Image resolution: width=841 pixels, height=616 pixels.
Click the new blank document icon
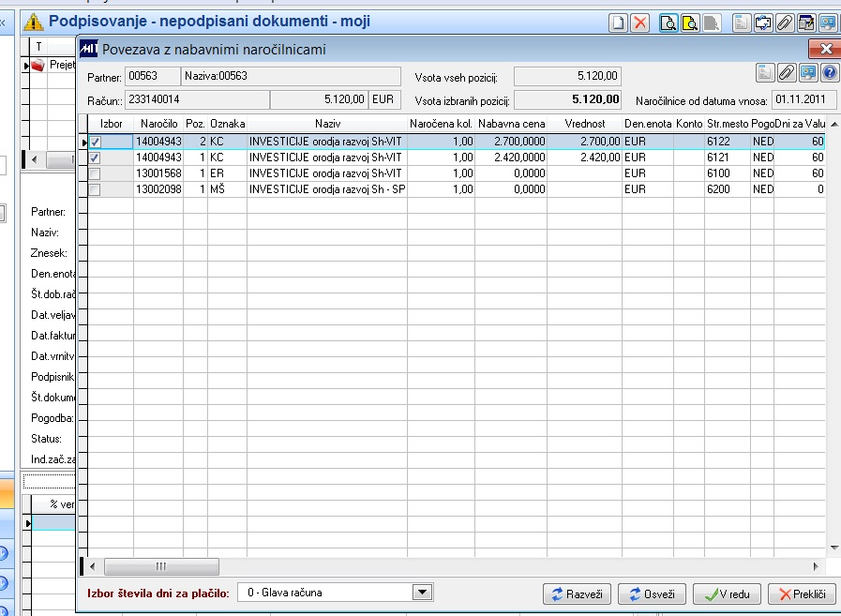point(618,23)
